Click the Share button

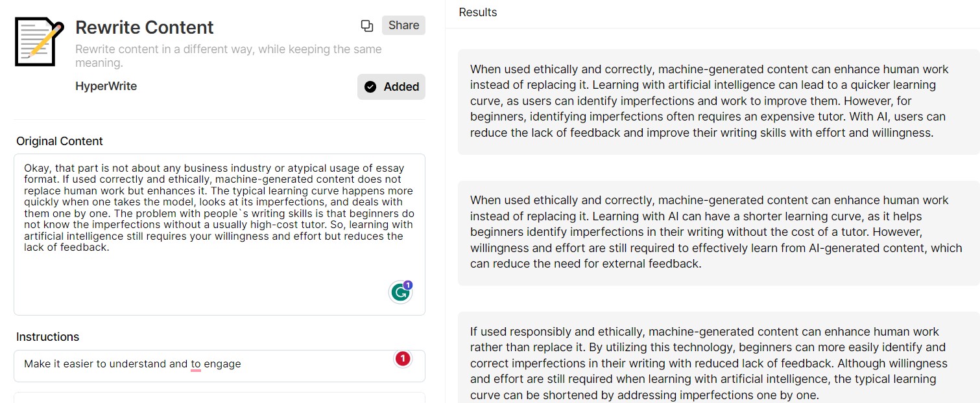pyautogui.click(x=403, y=25)
